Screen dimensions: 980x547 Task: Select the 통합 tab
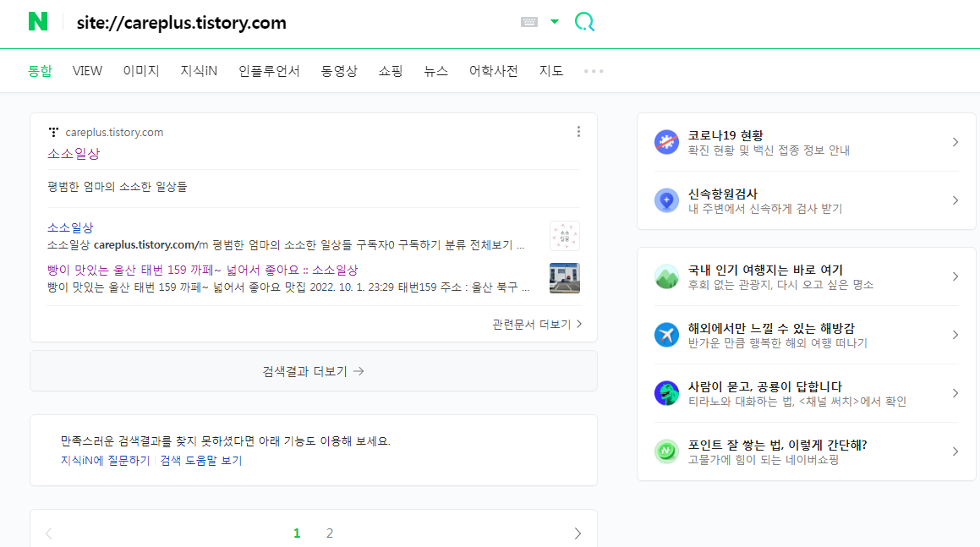click(x=40, y=71)
